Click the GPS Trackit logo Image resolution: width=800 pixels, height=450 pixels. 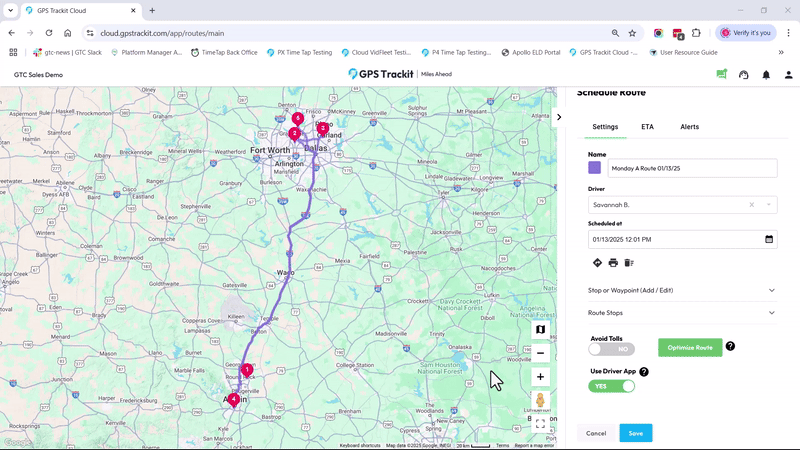point(381,74)
